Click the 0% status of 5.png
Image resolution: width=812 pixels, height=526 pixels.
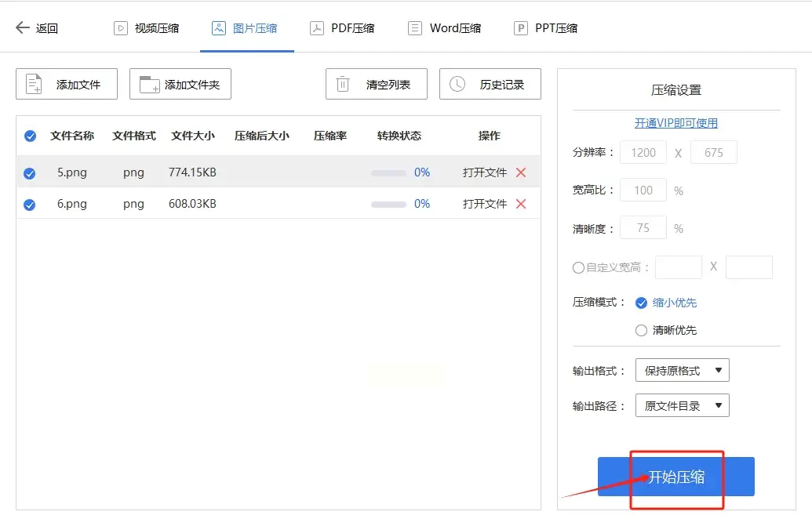(422, 172)
